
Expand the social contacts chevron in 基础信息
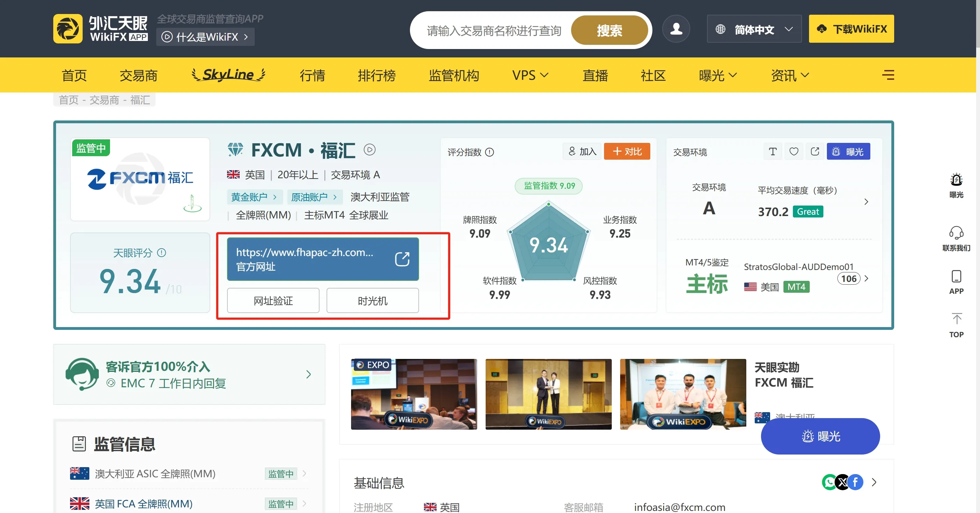pyautogui.click(x=874, y=482)
